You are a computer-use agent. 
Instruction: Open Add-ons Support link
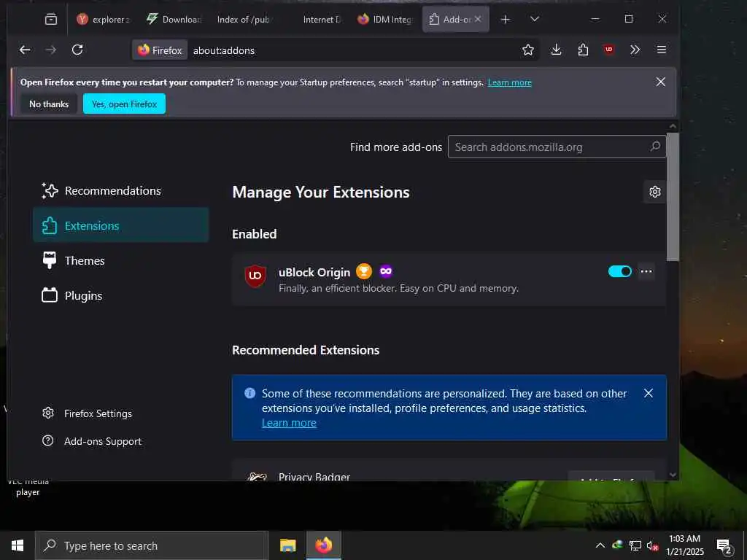point(92,441)
